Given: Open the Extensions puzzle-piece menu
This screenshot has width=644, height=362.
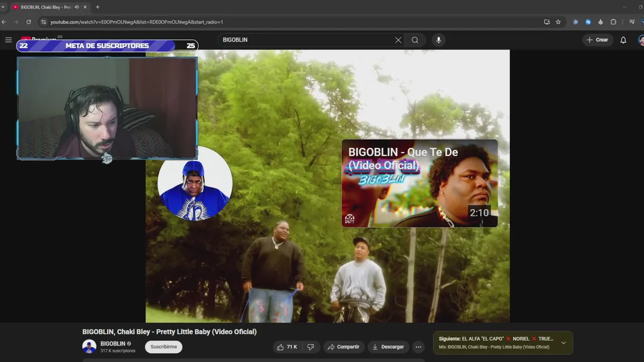Looking at the screenshot, I should 613,22.
